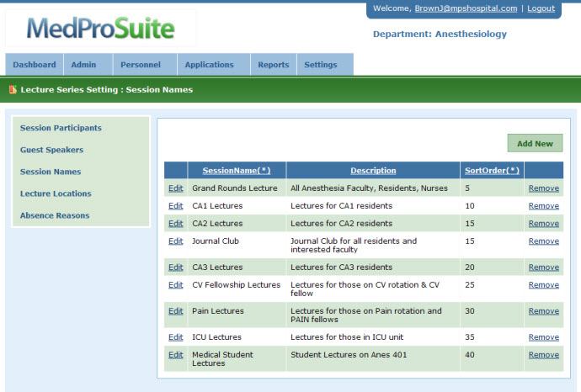The height and width of the screenshot is (392, 581).
Task: Edit the CA3 Lectures row
Action: tap(176, 268)
